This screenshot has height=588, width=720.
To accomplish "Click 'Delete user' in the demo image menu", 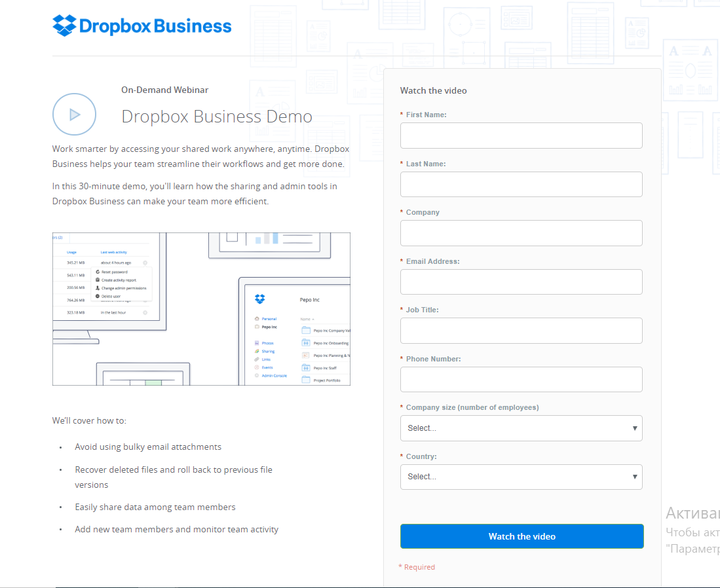I will (x=111, y=297).
